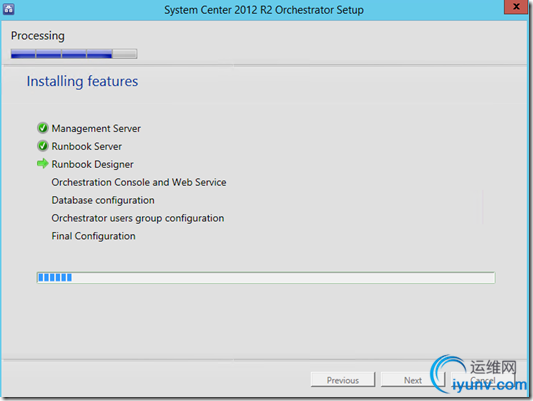533x401 pixels.
Task: Click the Orchestrator Setup title bar icon
Action: click(x=8, y=9)
